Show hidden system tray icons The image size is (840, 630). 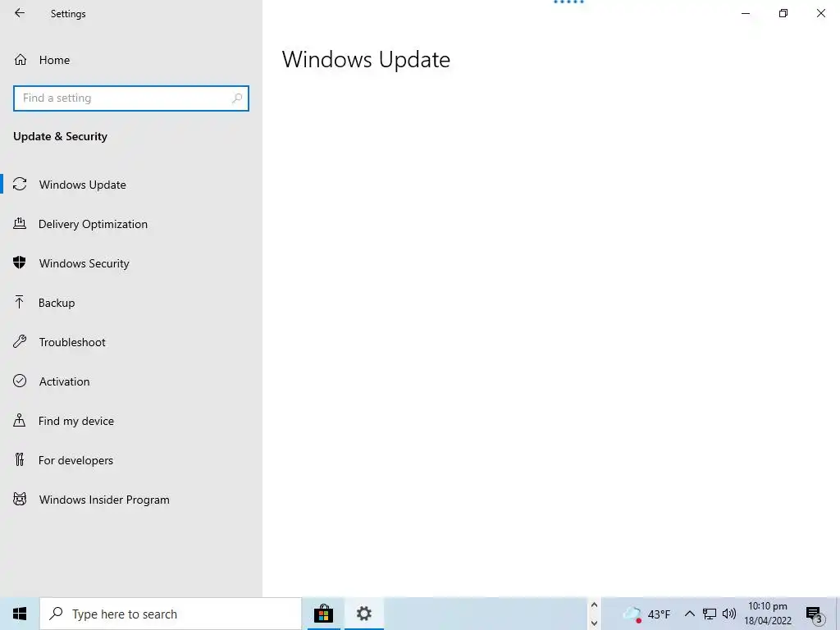coord(689,614)
